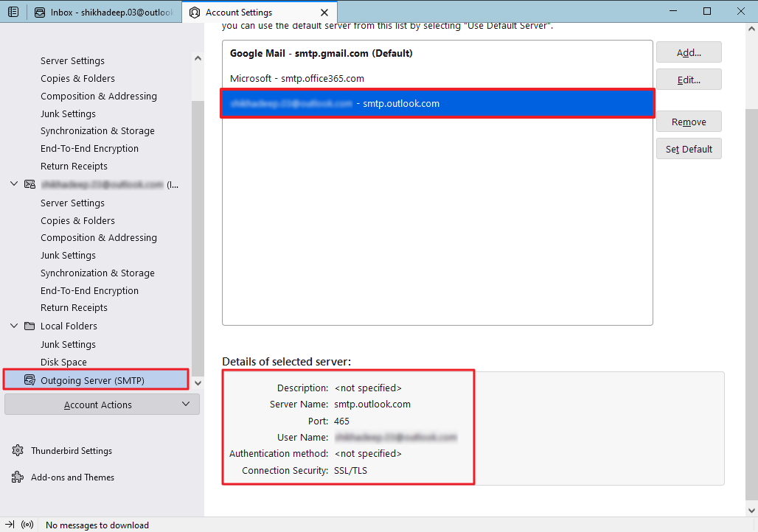Image resolution: width=758 pixels, height=532 pixels.
Task: Open first Server Settings entry in sidebar
Action: coord(72,60)
